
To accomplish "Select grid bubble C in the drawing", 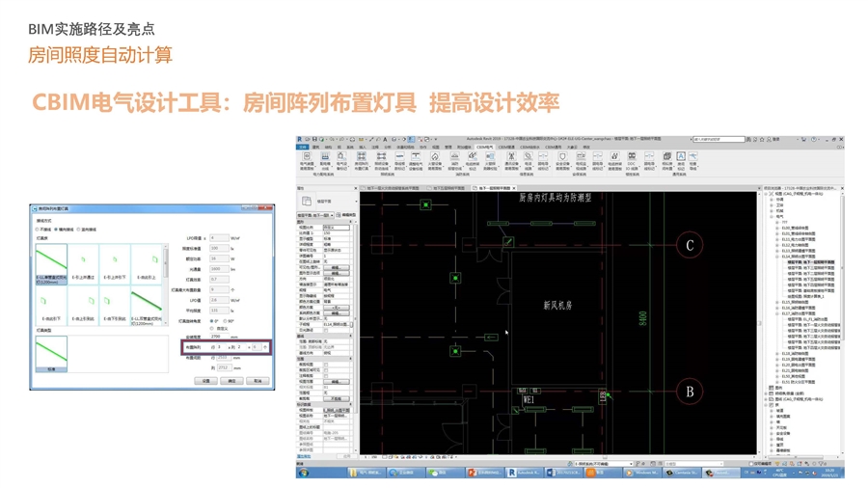I will coord(690,245).
